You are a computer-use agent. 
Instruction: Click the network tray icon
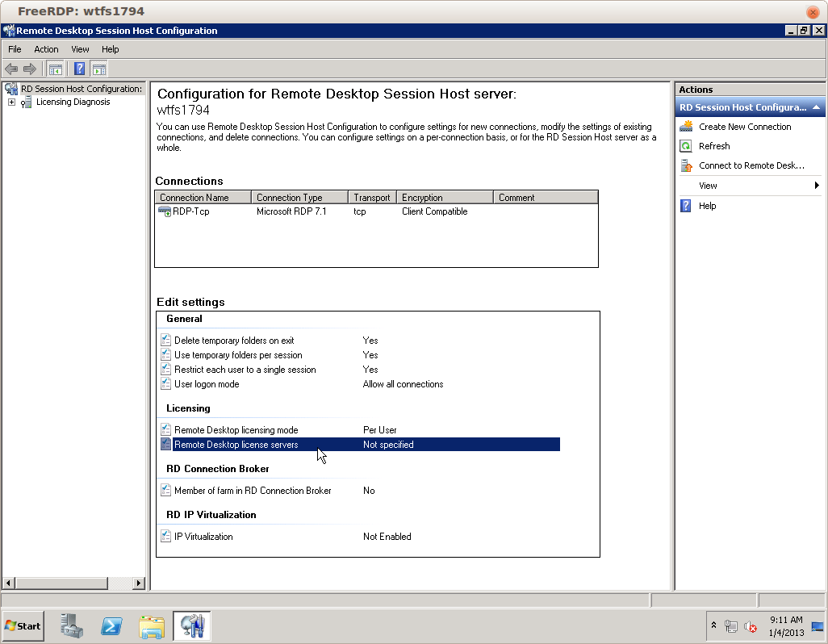pos(731,626)
